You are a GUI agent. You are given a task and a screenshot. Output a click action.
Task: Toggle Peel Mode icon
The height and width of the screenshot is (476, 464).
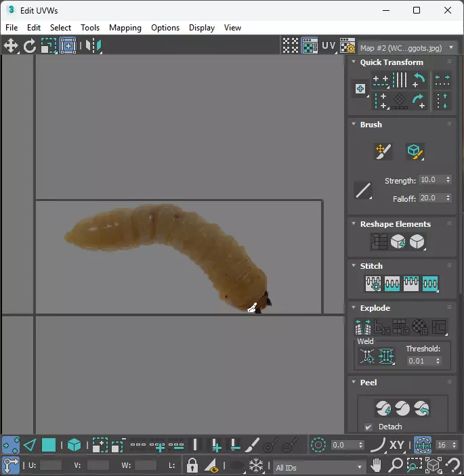click(x=402, y=408)
